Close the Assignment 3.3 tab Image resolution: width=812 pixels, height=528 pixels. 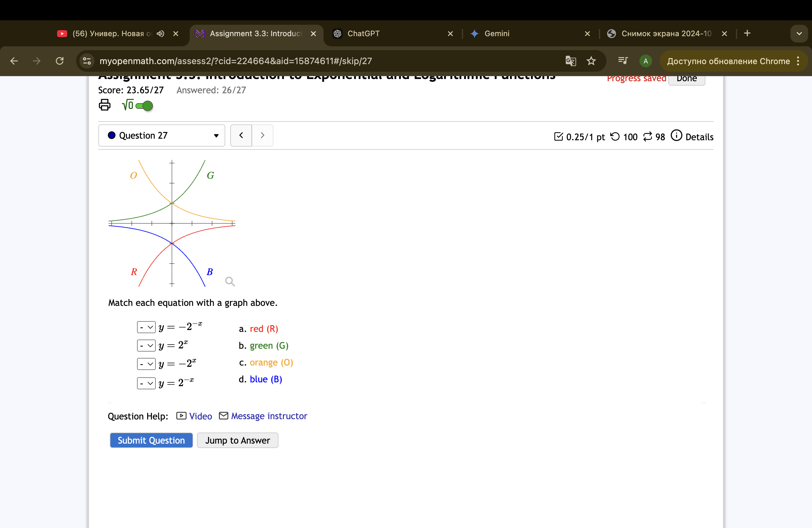click(313, 33)
